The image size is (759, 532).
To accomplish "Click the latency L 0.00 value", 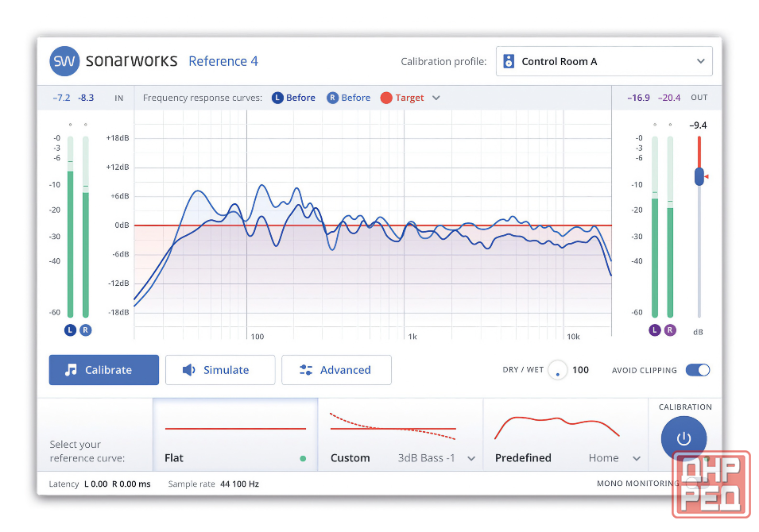I will (96, 484).
